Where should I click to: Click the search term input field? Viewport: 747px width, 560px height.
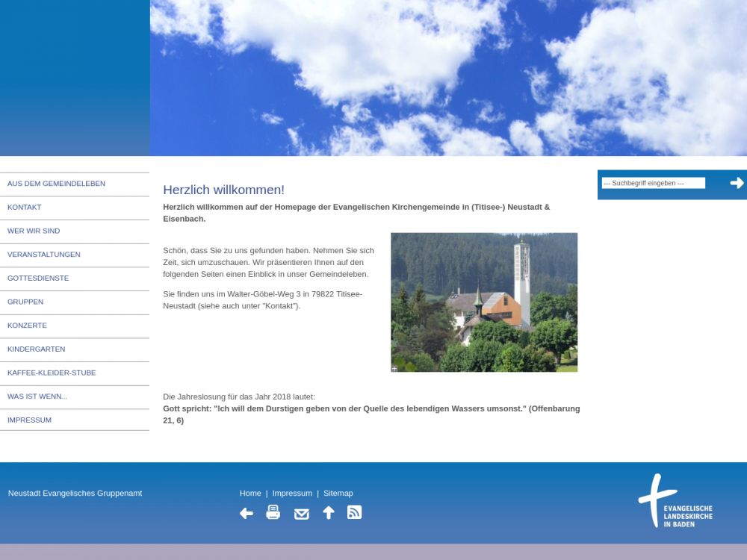[654, 183]
